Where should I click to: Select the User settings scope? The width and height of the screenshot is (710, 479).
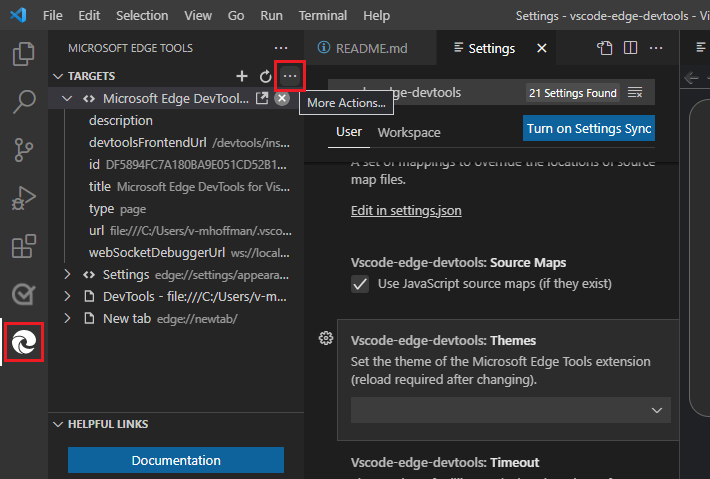pos(349,132)
